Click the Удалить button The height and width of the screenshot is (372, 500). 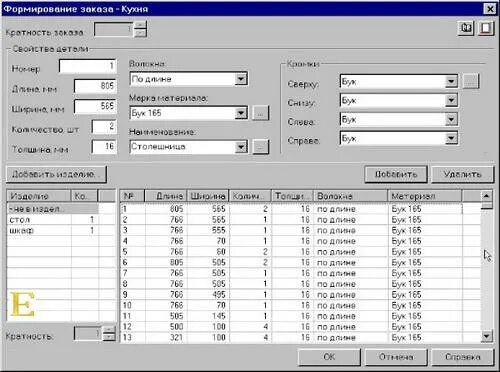click(x=462, y=174)
